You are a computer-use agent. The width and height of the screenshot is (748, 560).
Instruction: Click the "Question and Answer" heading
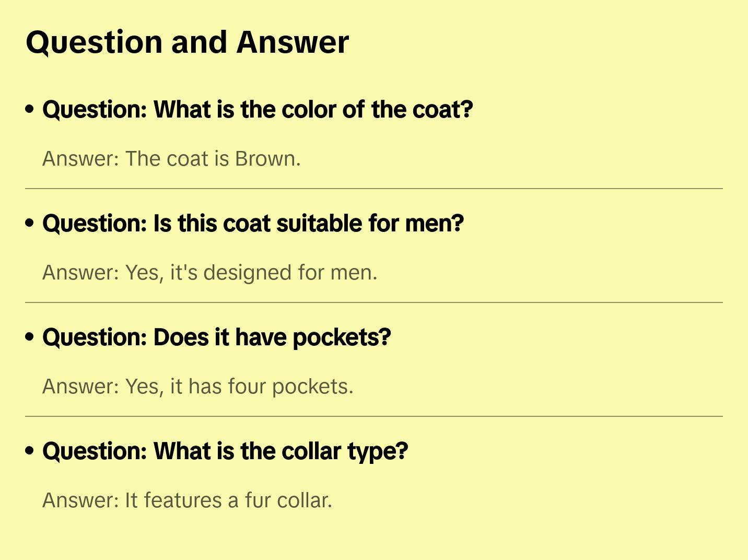[x=187, y=42]
